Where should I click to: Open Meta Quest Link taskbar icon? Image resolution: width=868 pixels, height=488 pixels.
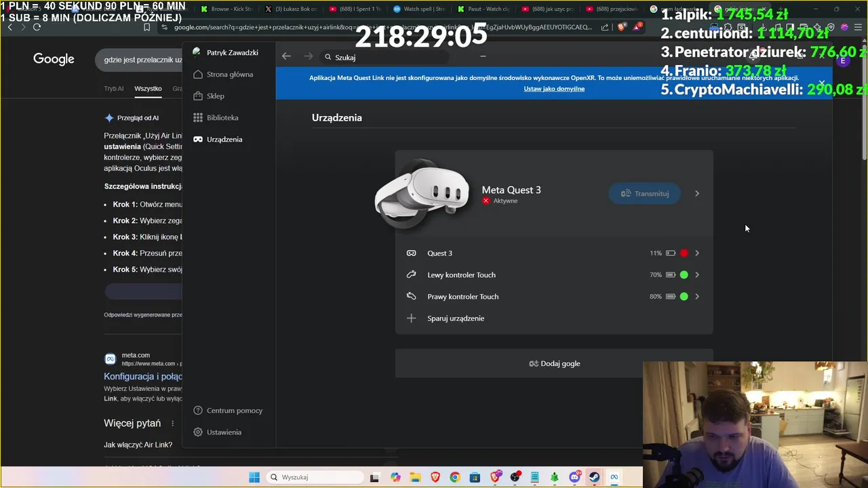tap(614, 477)
